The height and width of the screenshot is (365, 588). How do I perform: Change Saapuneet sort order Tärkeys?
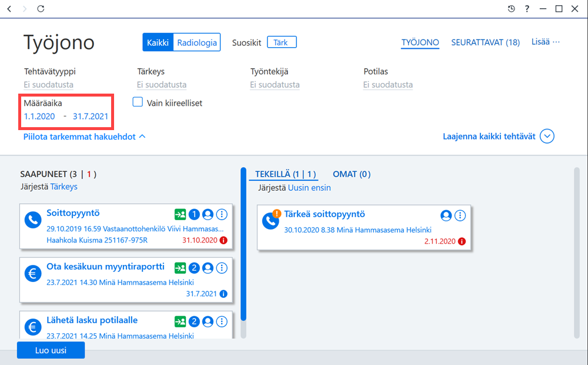[x=64, y=187]
